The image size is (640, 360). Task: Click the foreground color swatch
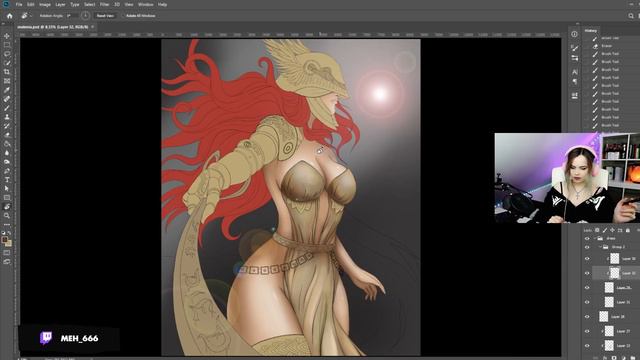[x=5, y=240]
